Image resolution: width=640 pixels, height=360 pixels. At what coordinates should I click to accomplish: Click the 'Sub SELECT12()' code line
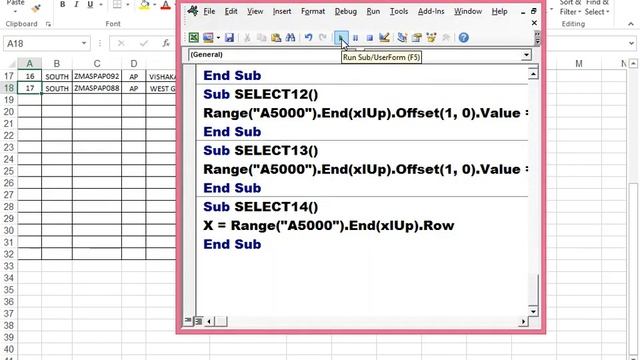click(260, 94)
